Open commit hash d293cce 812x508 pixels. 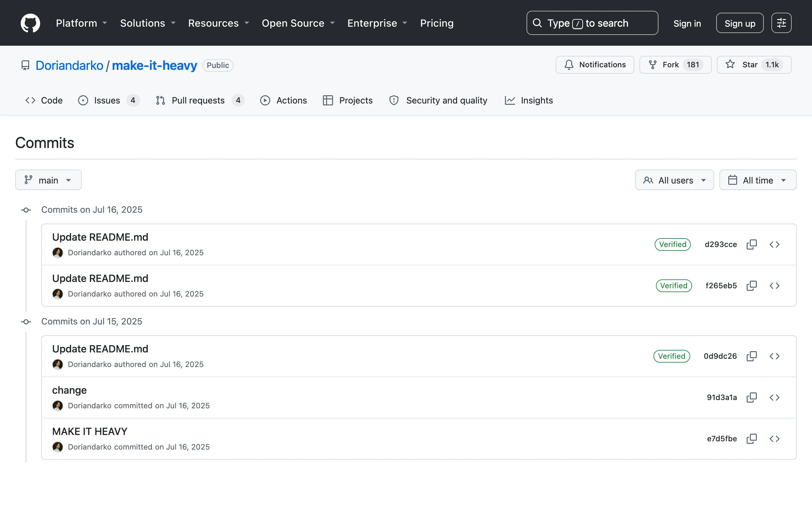tap(720, 244)
